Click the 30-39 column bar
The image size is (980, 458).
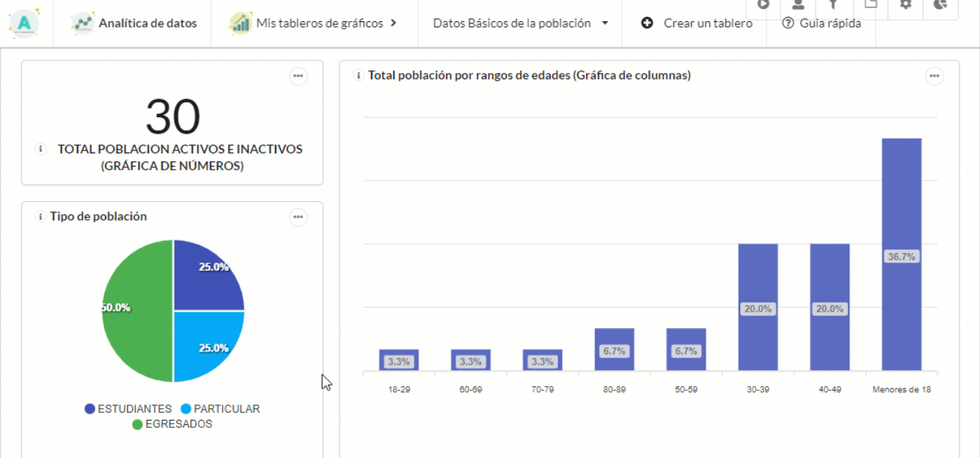[x=758, y=307]
